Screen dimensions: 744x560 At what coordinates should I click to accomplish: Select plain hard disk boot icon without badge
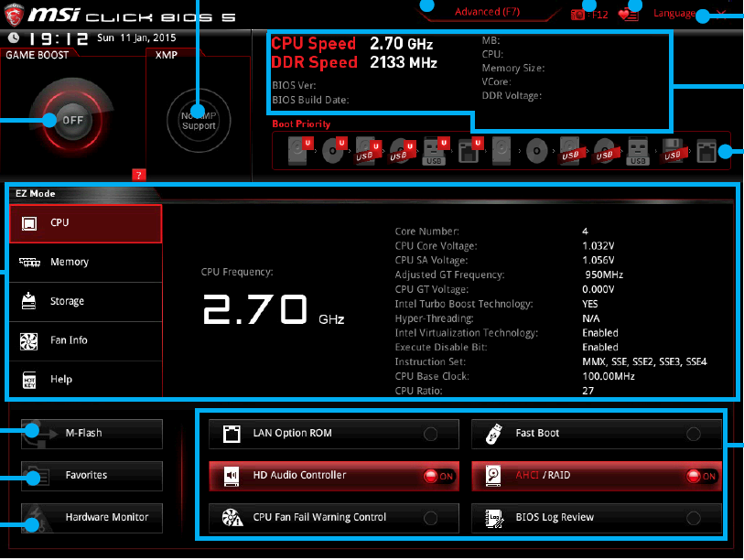(501, 151)
